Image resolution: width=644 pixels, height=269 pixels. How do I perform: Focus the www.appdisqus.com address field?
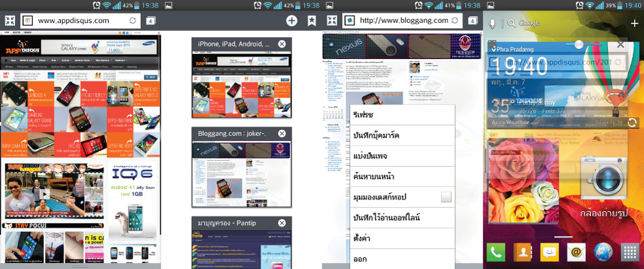click(x=80, y=20)
